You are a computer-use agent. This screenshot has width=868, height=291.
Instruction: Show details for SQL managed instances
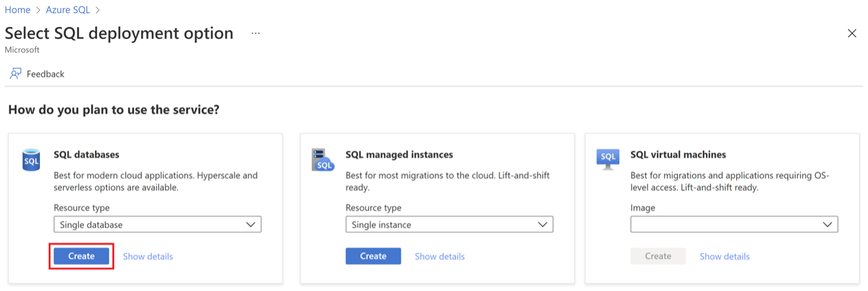pos(439,256)
